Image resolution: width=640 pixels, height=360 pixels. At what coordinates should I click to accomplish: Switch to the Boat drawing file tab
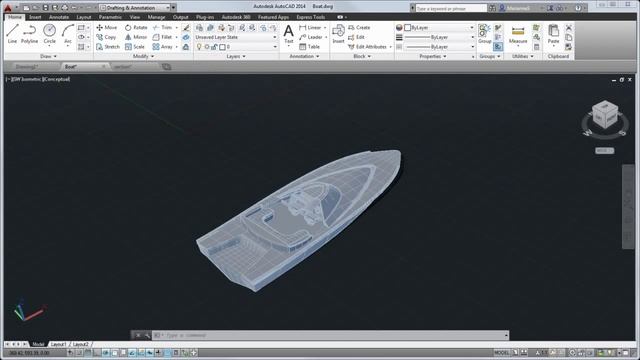tap(84, 67)
